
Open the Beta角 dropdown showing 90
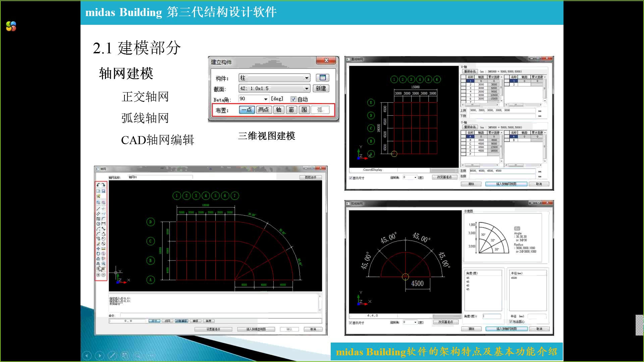(254, 99)
